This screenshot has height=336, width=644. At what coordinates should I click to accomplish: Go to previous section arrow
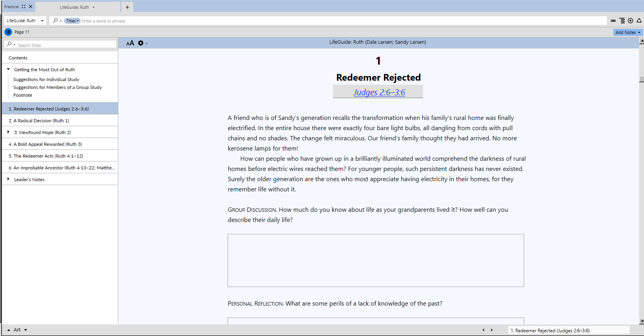pos(483,330)
